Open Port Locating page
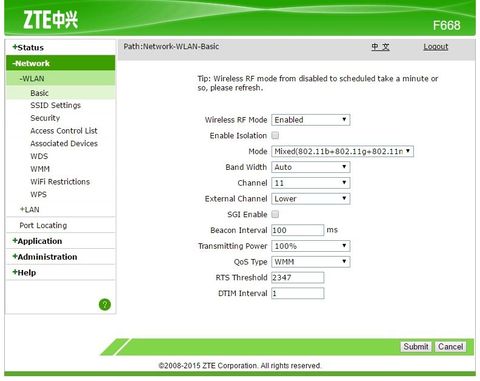 [43, 225]
